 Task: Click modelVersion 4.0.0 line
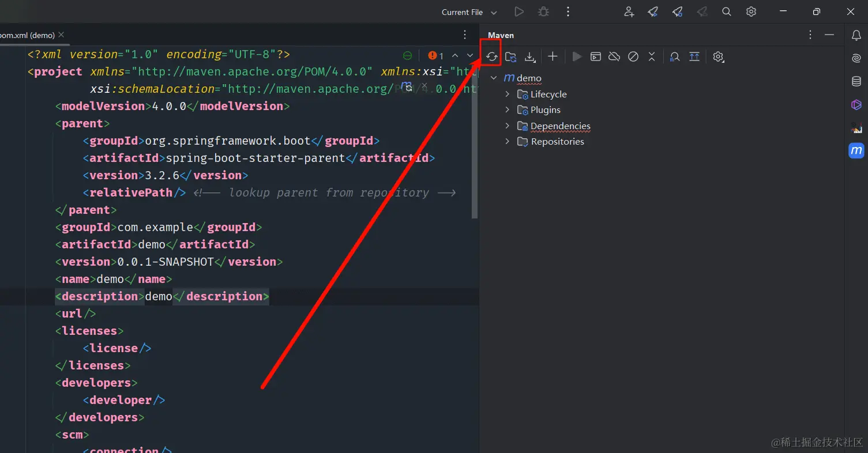172,106
